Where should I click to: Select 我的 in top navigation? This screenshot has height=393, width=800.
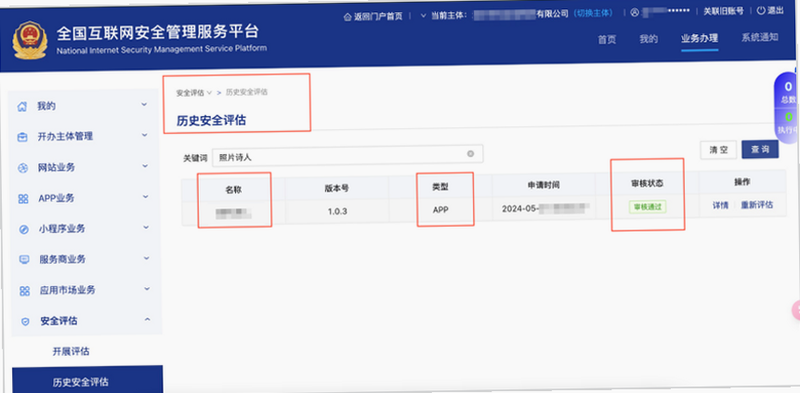click(648, 39)
